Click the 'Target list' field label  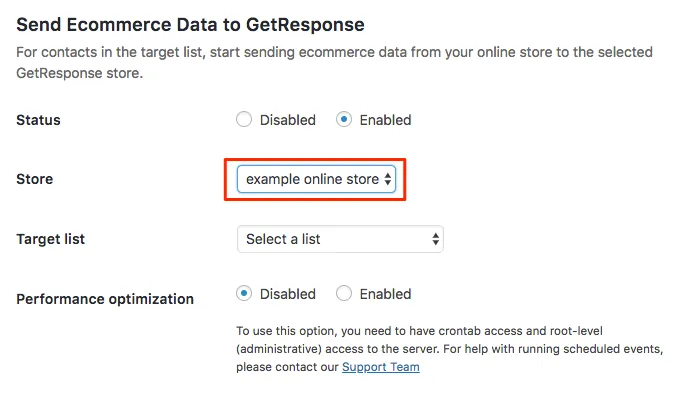(51, 239)
